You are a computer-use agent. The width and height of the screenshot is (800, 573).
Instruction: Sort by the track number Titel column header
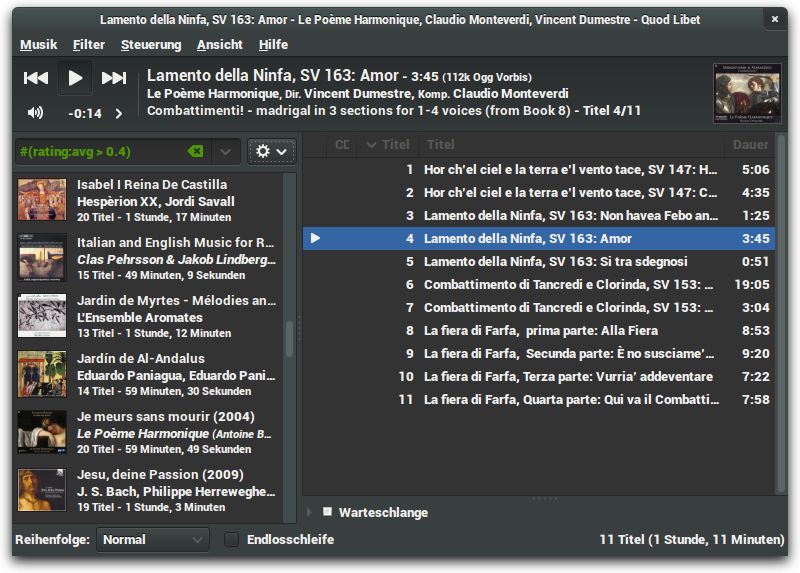[388, 145]
